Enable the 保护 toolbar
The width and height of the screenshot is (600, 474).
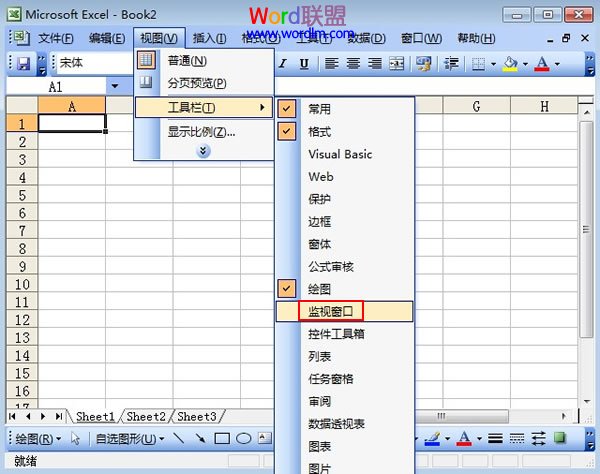click(345, 199)
